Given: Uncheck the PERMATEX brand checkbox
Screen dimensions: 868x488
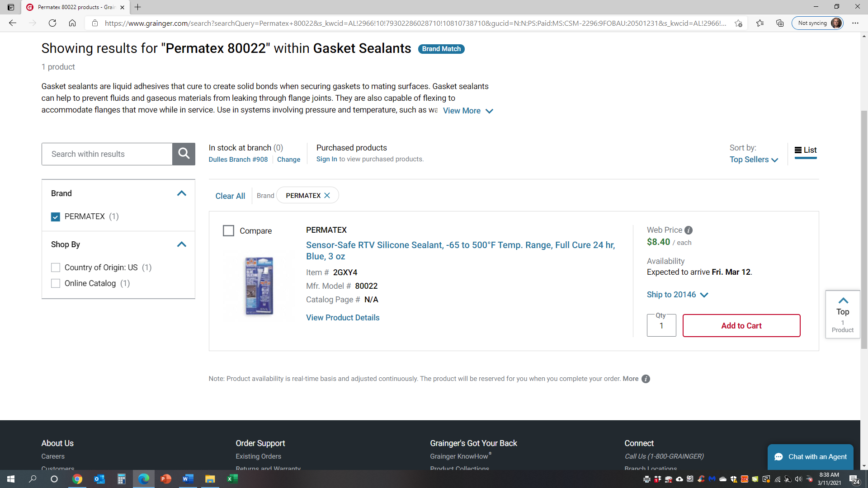Looking at the screenshot, I should pyautogui.click(x=56, y=217).
